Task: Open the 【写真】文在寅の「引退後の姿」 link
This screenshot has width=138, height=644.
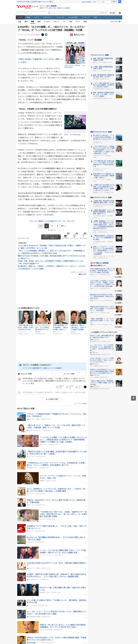Action: click(40, 61)
